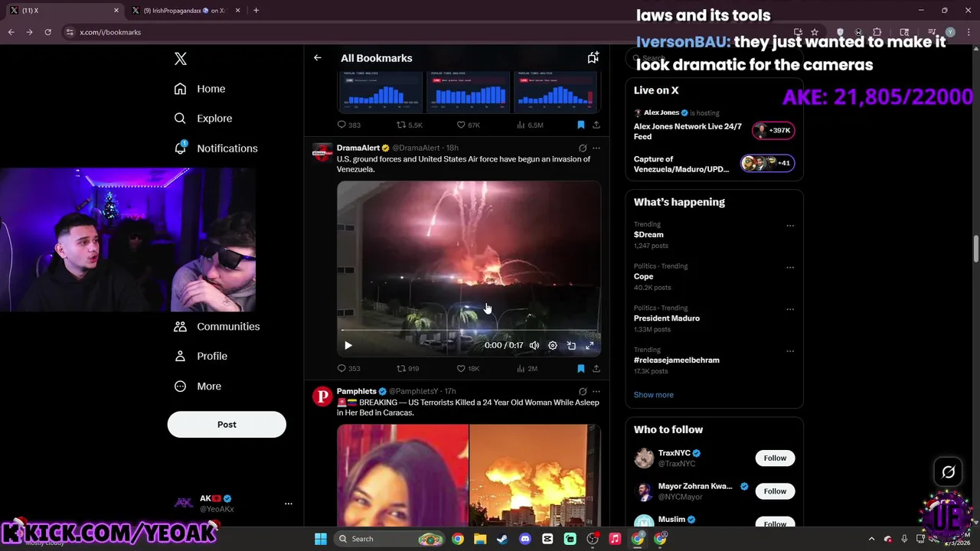Like the DramaAlert post
The width and height of the screenshot is (980, 551).
click(468, 369)
